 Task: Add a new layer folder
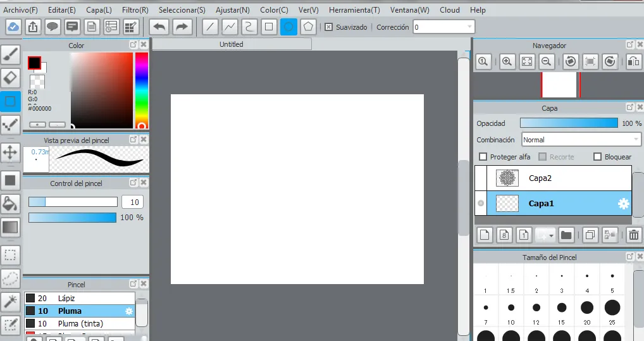tap(566, 235)
